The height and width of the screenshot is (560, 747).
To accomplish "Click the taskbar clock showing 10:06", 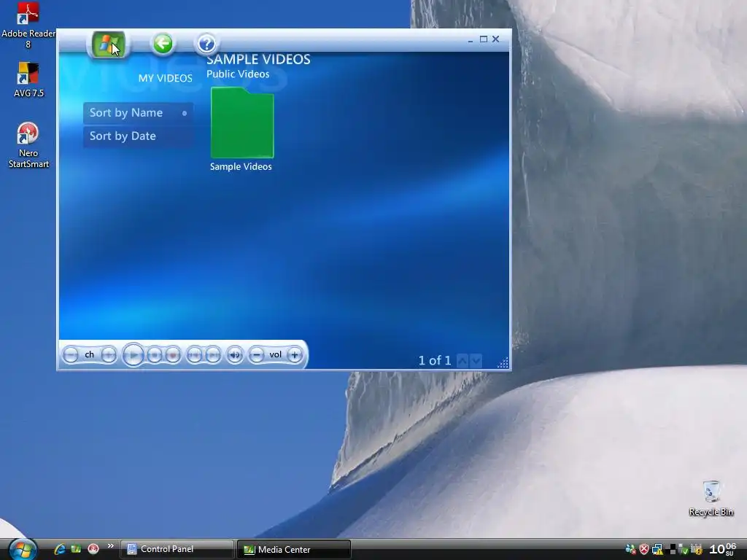I will click(723, 549).
